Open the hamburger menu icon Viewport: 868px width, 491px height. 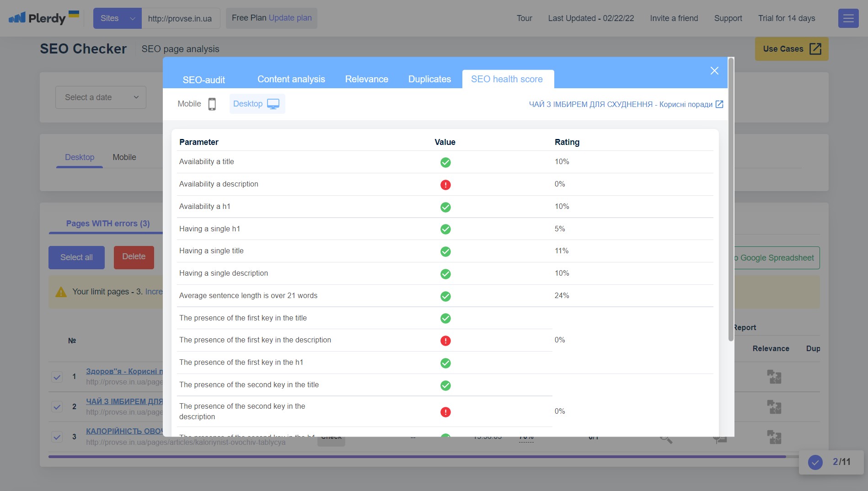pyautogui.click(x=848, y=18)
